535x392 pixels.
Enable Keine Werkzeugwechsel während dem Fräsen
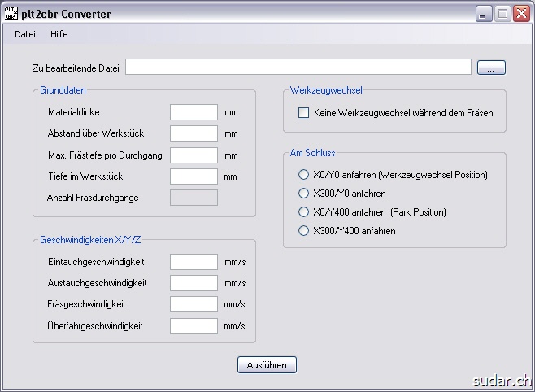303,112
